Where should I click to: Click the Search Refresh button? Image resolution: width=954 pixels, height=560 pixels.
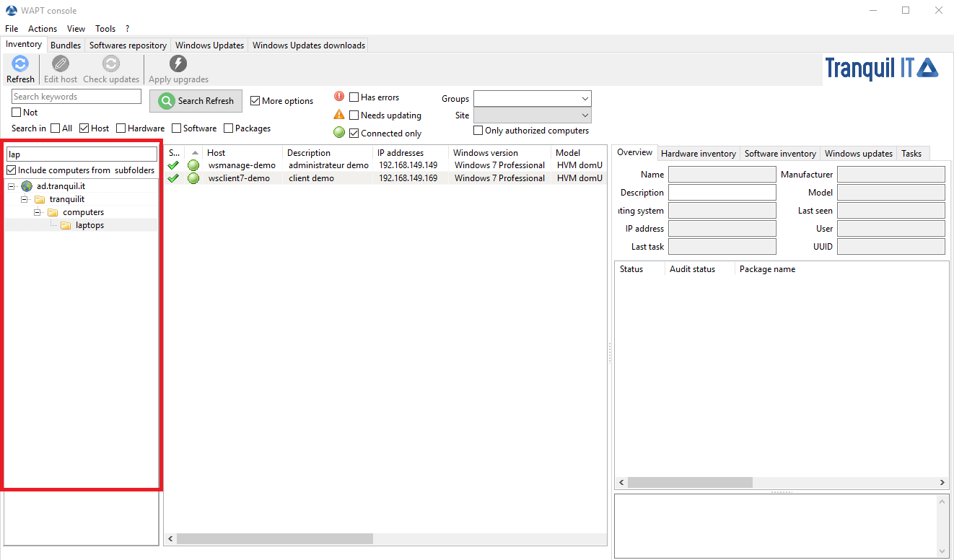click(x=196, y=101)
